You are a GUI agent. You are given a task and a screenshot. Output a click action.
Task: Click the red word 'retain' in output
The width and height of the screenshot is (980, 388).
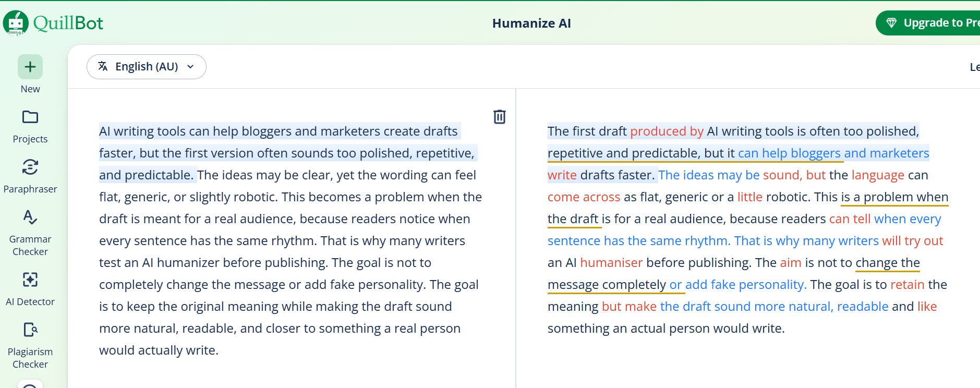coord(908,285)
